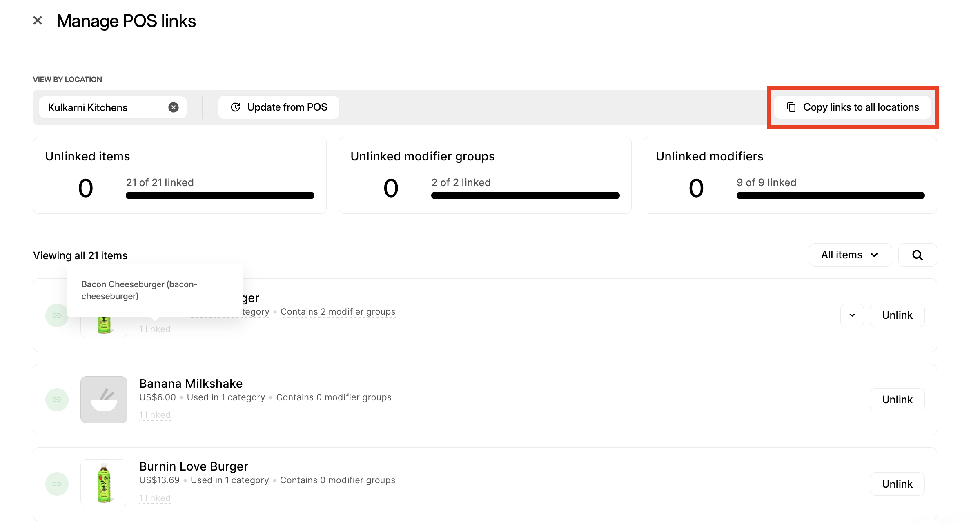Viewport: 980px width, 524px height.
Task: Open '1 linked' under Banana Milkshake
Action: coord(155,415)
